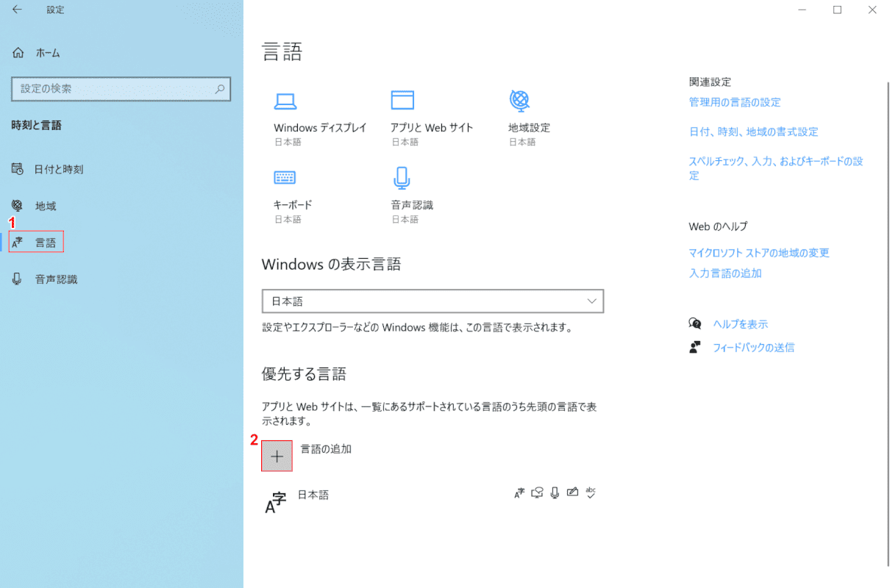Click the 地域設定 globe icon
The height and width of the screenshot is (588, 890).
(x=519, y=99)
